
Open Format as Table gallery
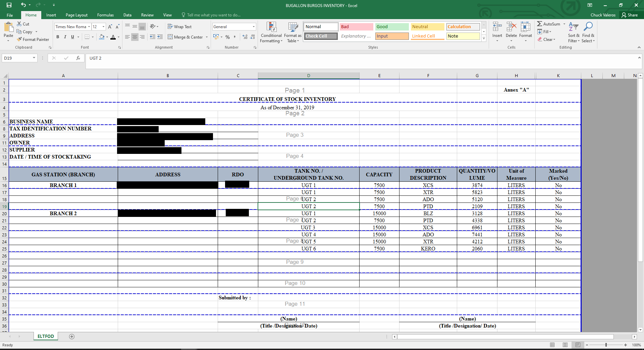(293, 32)
